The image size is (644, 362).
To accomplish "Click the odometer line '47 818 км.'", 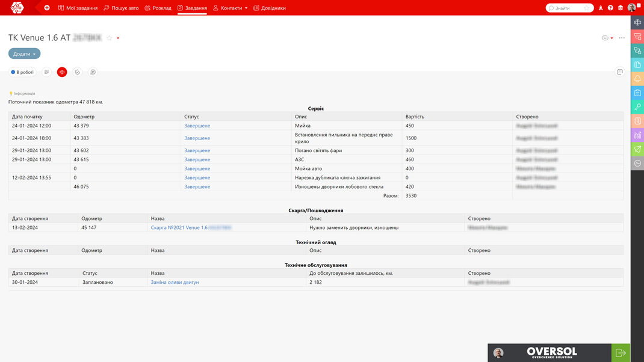I will [91, 102].
